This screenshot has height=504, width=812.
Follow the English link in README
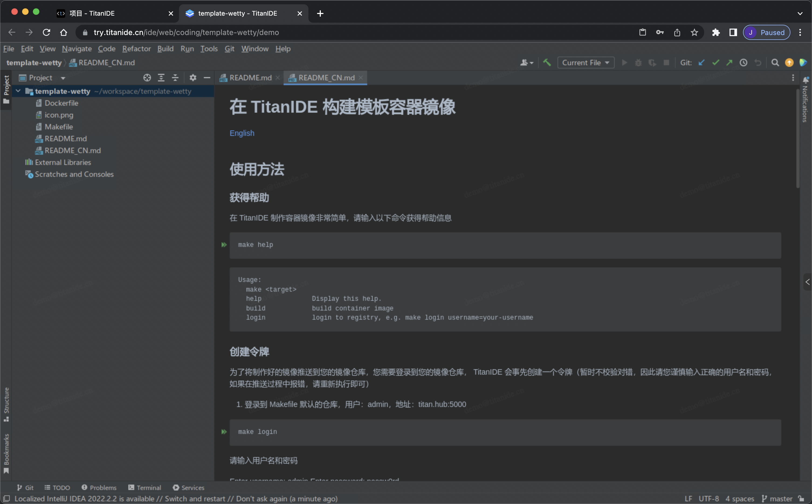click(242, 133)
